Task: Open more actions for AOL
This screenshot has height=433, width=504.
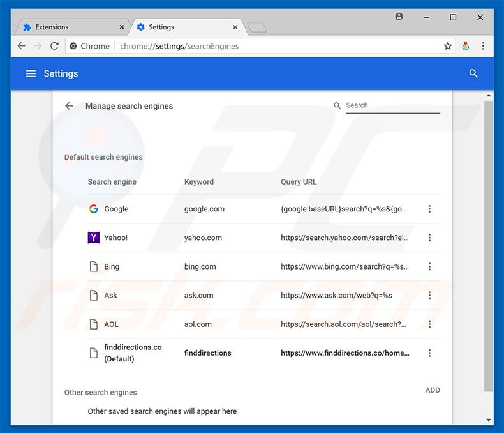Action: click(x=429, y=324)
